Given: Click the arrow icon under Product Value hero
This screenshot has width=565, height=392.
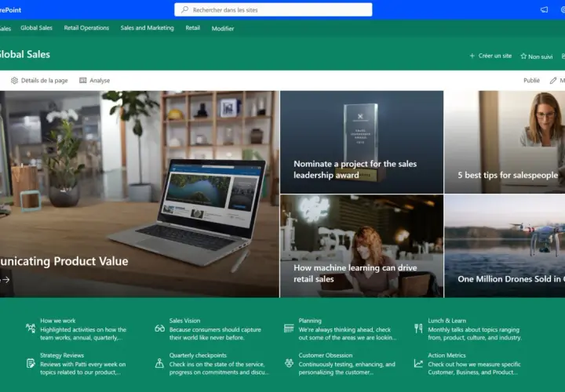Looking at the screenshot, I should [x=5, y=279].
